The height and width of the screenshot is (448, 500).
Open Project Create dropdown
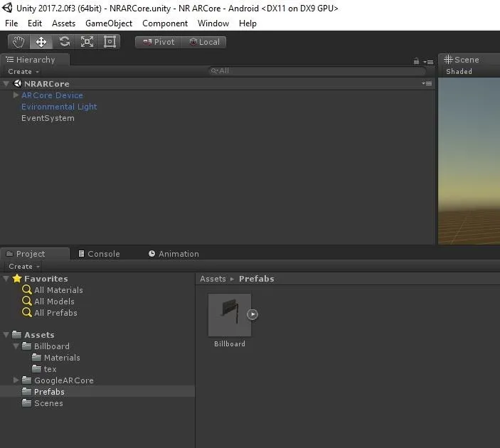click(24, 266)
